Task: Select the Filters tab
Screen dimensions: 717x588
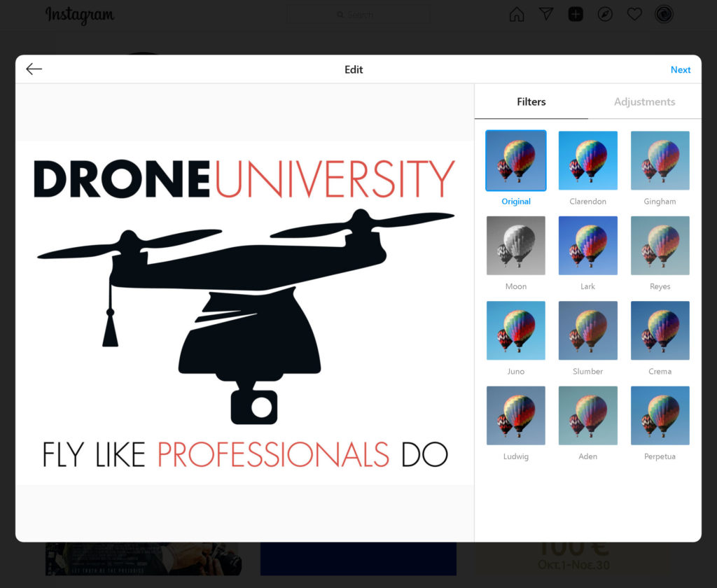Action: pos(531,101)
